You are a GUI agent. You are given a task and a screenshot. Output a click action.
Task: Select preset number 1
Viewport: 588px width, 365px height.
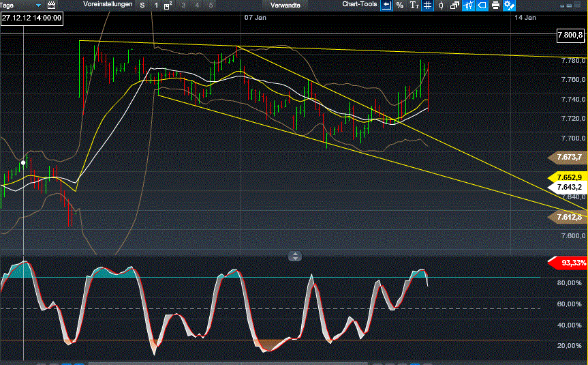pos(155,5)
